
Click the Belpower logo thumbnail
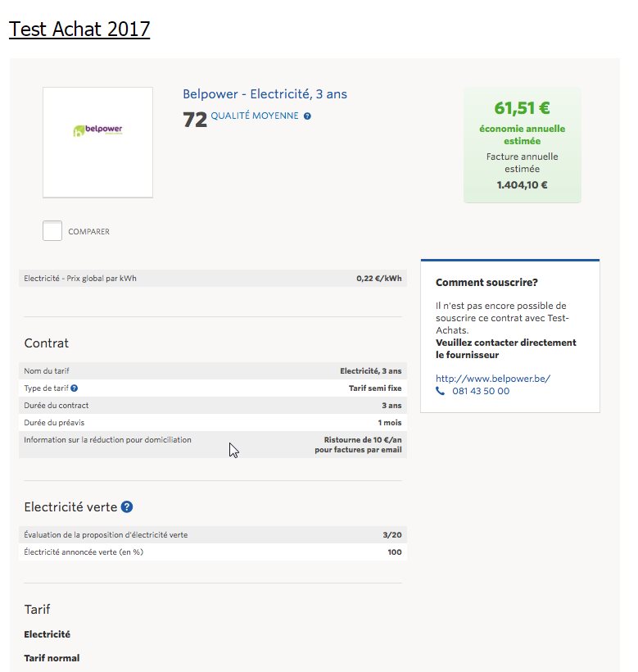97,142
